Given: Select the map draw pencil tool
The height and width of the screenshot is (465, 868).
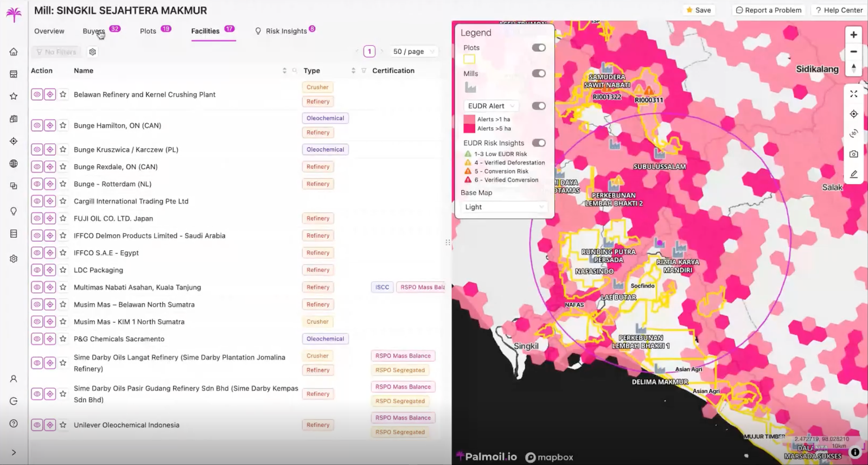Looking at the screenshot, I should tap(853, 174).
